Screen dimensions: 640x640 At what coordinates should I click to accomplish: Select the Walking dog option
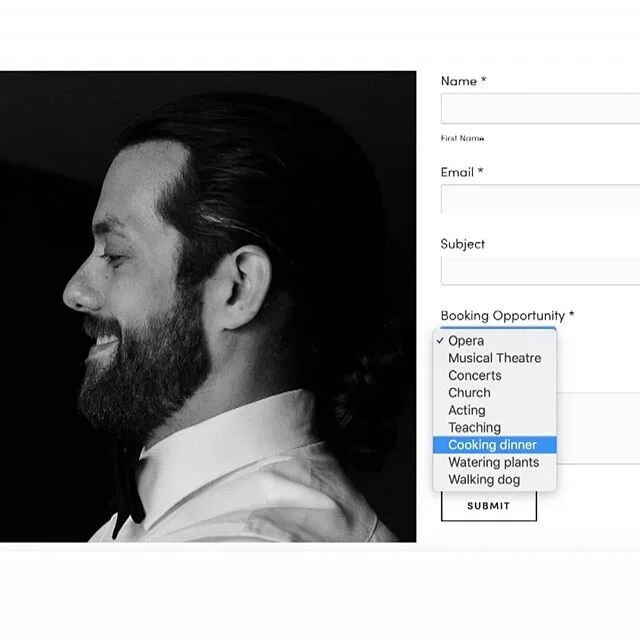(494, 479)
